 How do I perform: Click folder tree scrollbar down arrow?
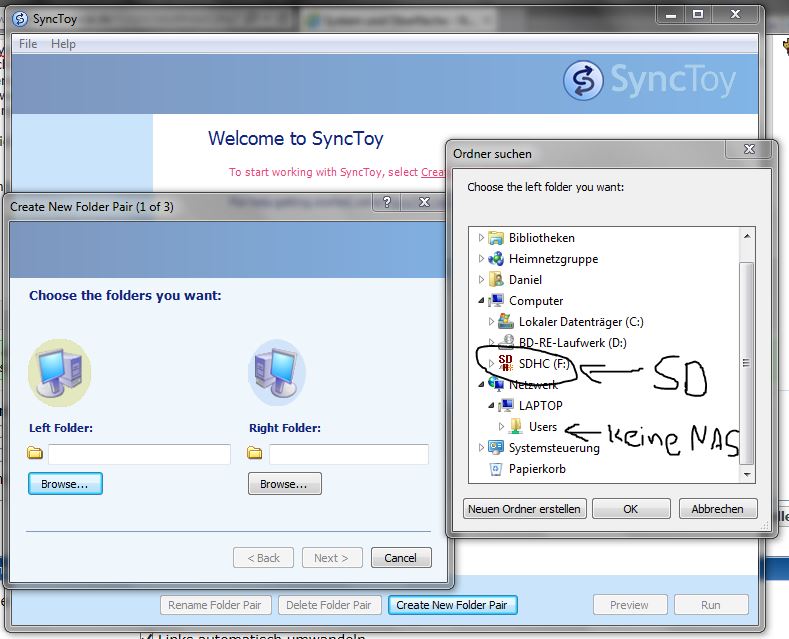pos(747,474)
